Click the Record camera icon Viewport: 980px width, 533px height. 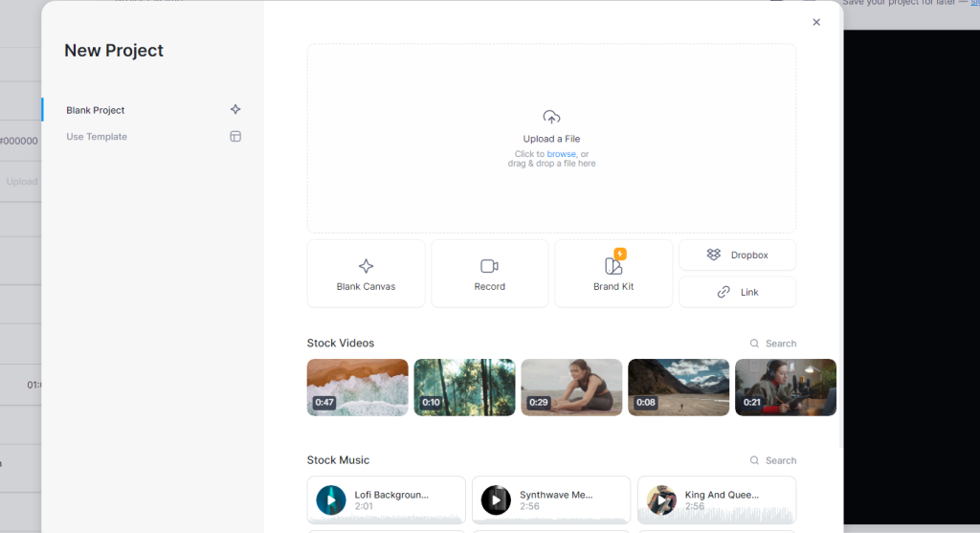(489, 266)
